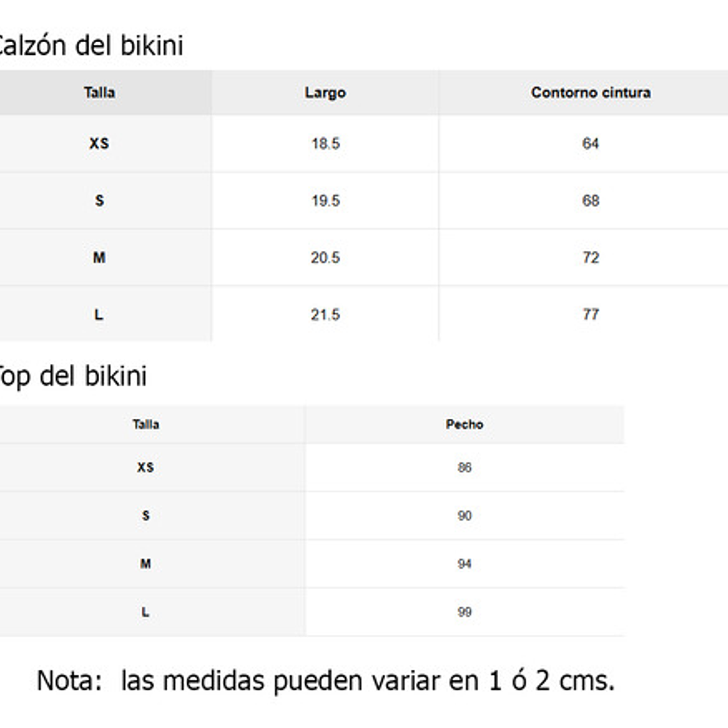Click the 'Nota' measurement variation text
The width and height of the screenshot is (728, 728).
tap(325, 681)
